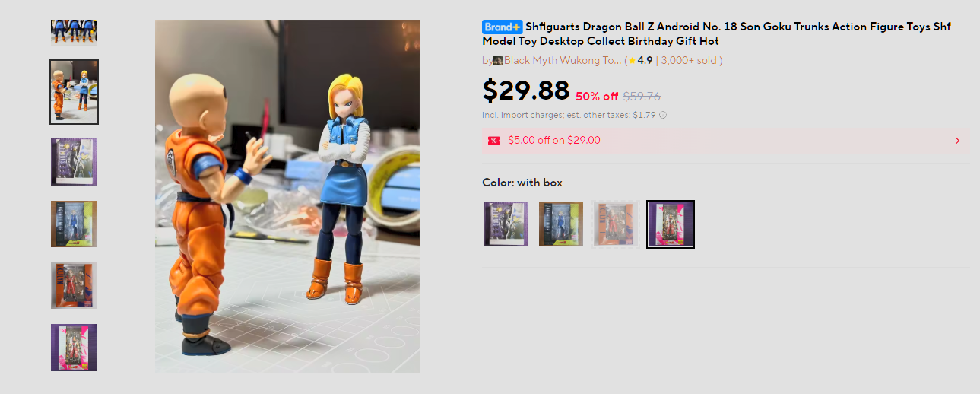Image resolution: width=980 pixels, height=394 pixels.
Task: Click the Brand+ badge icon
Action: pyautogui.click(x=502, y=27)
